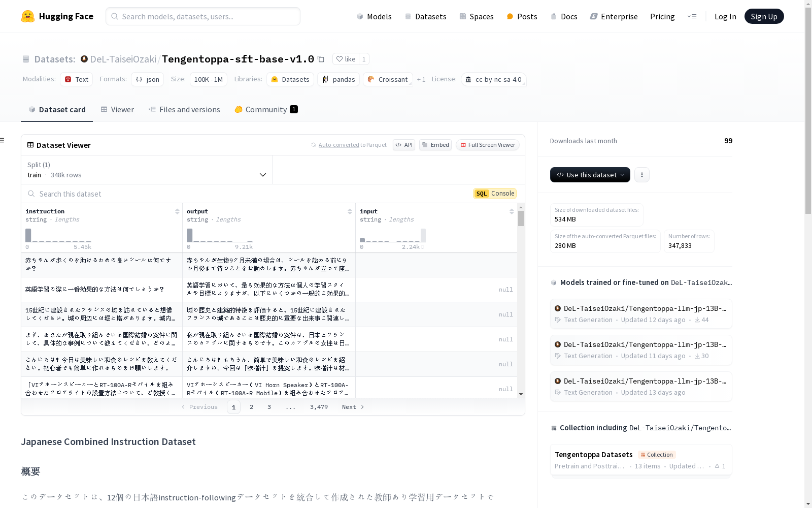Go to Models in top navigation
The width and height of the screenshot is (812, 508).
374,16
